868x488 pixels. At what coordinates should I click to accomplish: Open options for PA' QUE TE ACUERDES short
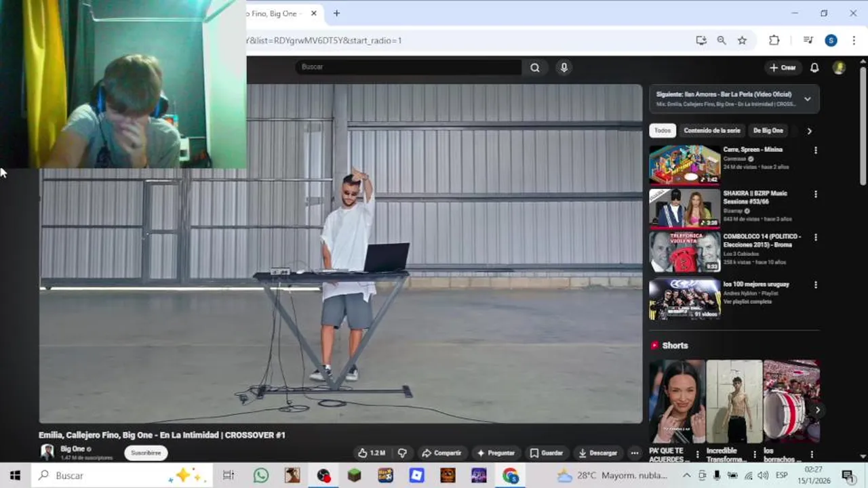click(x=698, y=454)
